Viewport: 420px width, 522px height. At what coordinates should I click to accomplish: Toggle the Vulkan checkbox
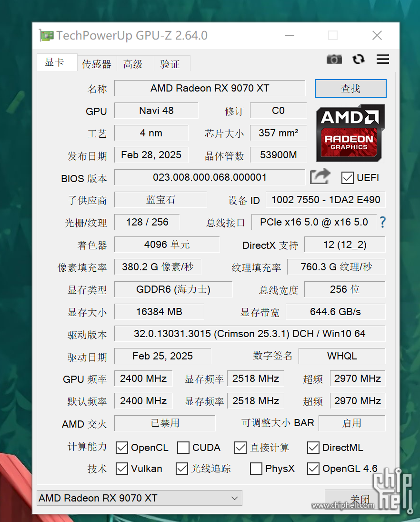tap(122, 469)
